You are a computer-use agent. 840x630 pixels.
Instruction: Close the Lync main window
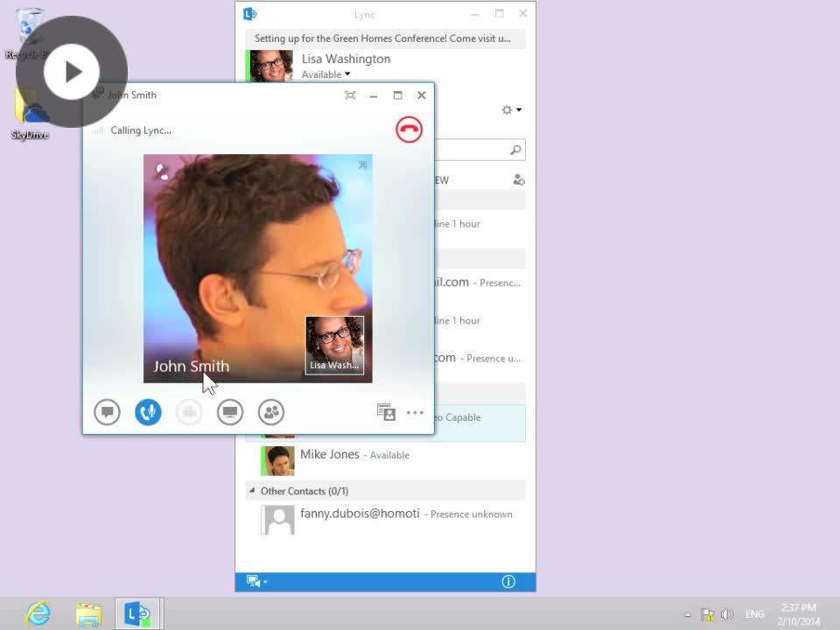click(x=523, y=13)
